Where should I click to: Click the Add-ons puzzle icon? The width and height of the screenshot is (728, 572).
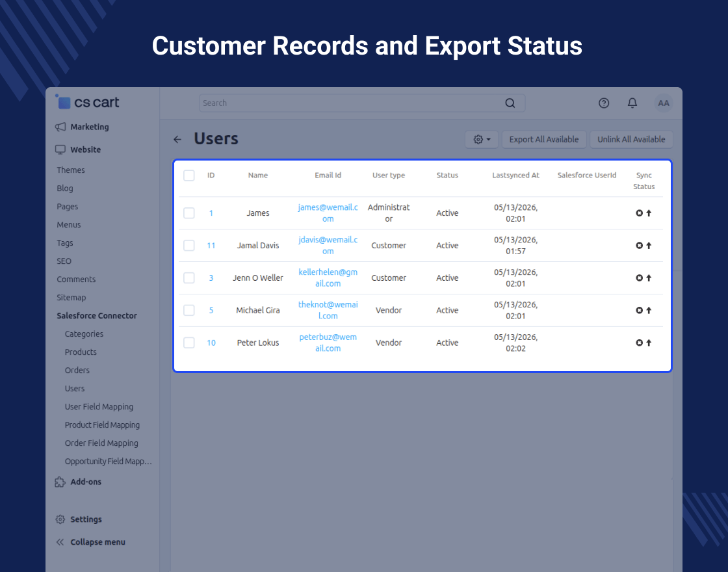click(60, 482)
